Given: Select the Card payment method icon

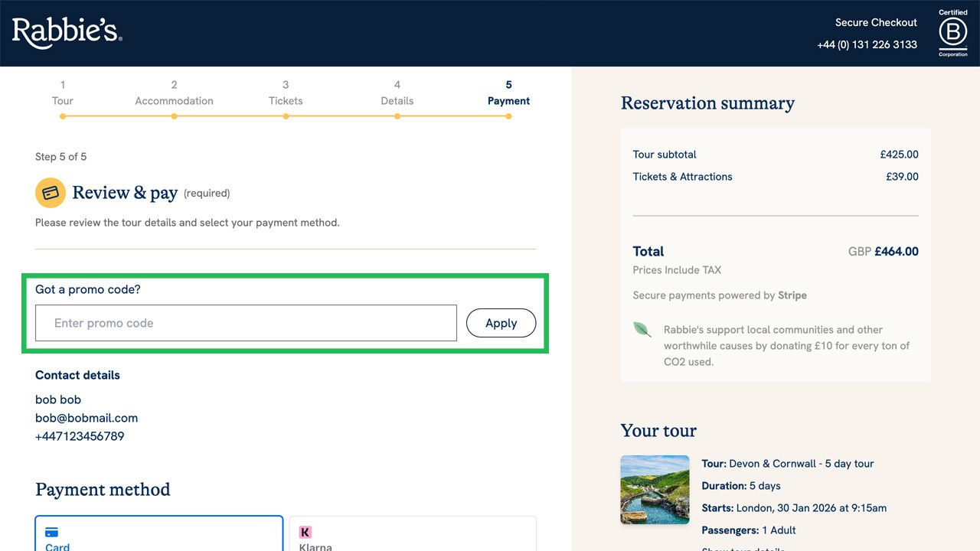Looking at the screenshot, I should point(51,531).
